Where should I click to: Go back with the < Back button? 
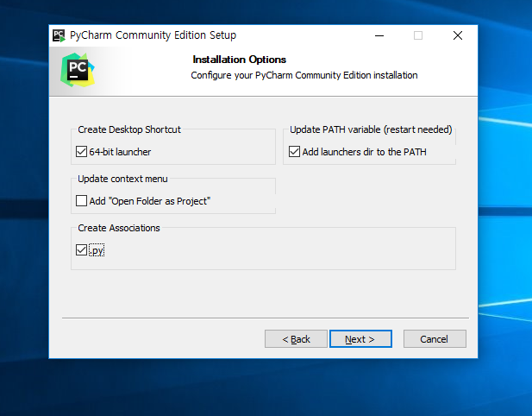point(296,338)
